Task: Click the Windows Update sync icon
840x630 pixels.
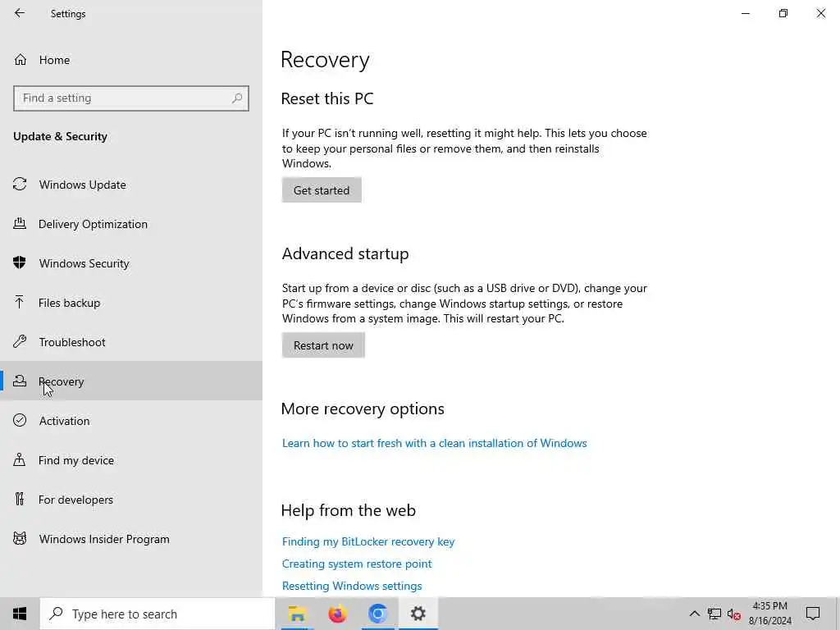Action: pos(20,185)
